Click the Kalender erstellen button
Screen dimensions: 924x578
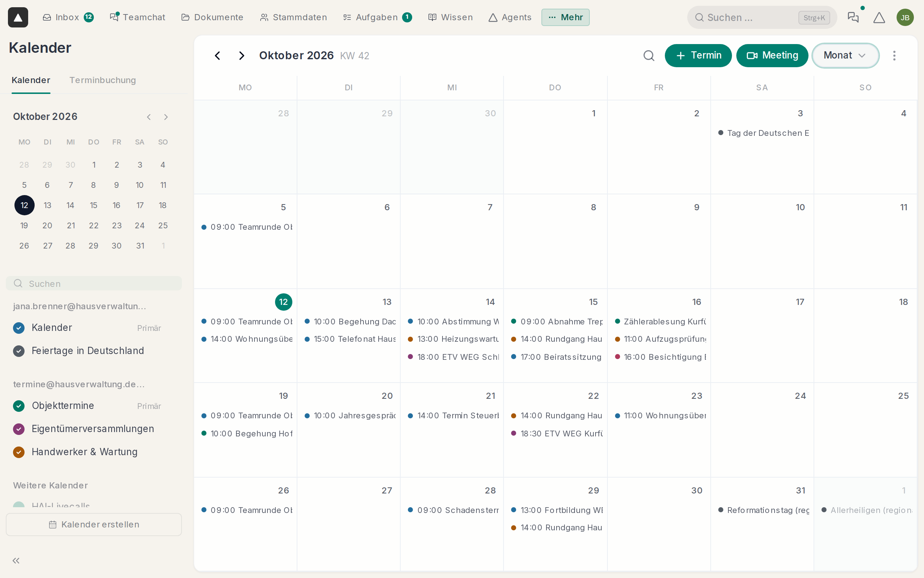pyautogui.click(x=93, y=524)
